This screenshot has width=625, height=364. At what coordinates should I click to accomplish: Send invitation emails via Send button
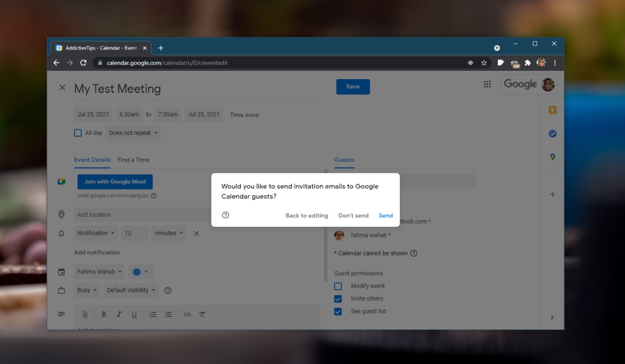tap(385, 216)
